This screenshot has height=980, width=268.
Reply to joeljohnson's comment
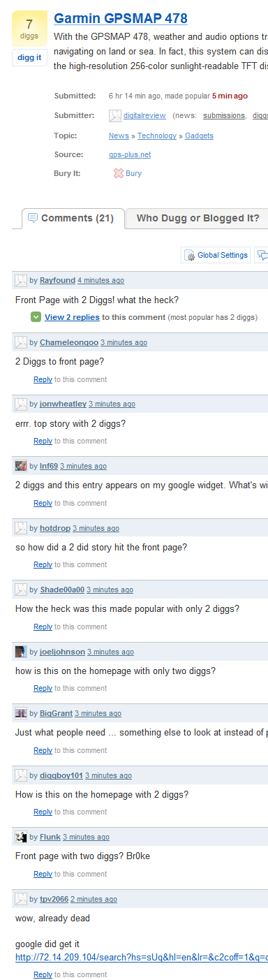pos(43,688)
